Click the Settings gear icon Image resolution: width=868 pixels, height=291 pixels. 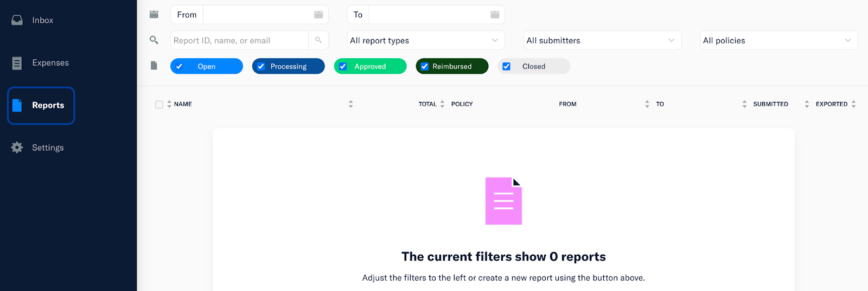17,148
